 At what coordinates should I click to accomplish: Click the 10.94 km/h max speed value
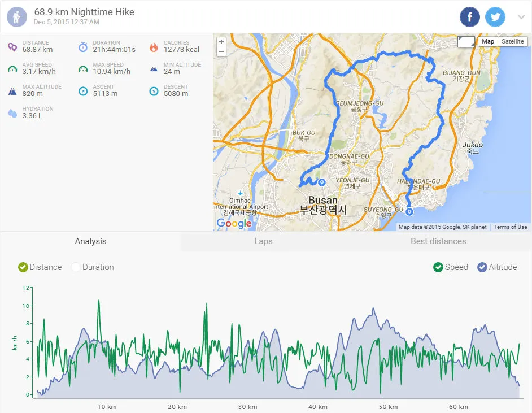112,72
